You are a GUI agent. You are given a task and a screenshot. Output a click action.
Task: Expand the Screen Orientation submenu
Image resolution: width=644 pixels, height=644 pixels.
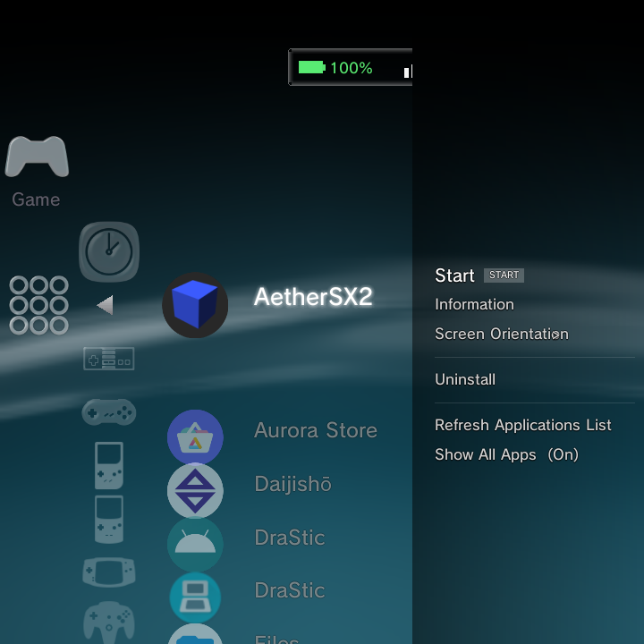(x=502, y=335)
